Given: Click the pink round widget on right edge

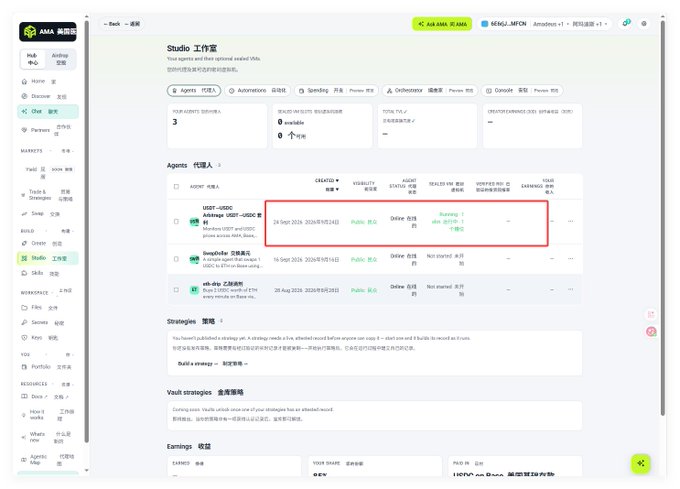Looking at the screenshot, I should pos(651,332).
